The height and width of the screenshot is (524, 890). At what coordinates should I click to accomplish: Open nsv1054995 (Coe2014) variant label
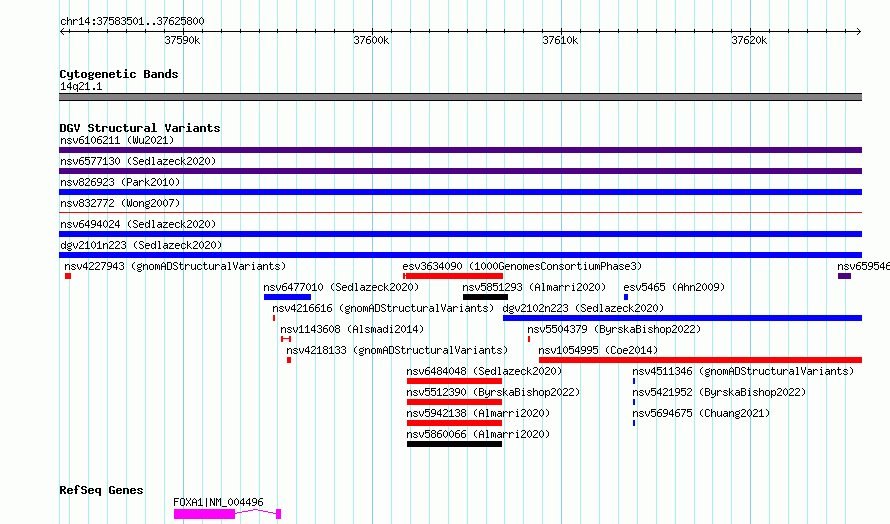(x=598, y=350)
